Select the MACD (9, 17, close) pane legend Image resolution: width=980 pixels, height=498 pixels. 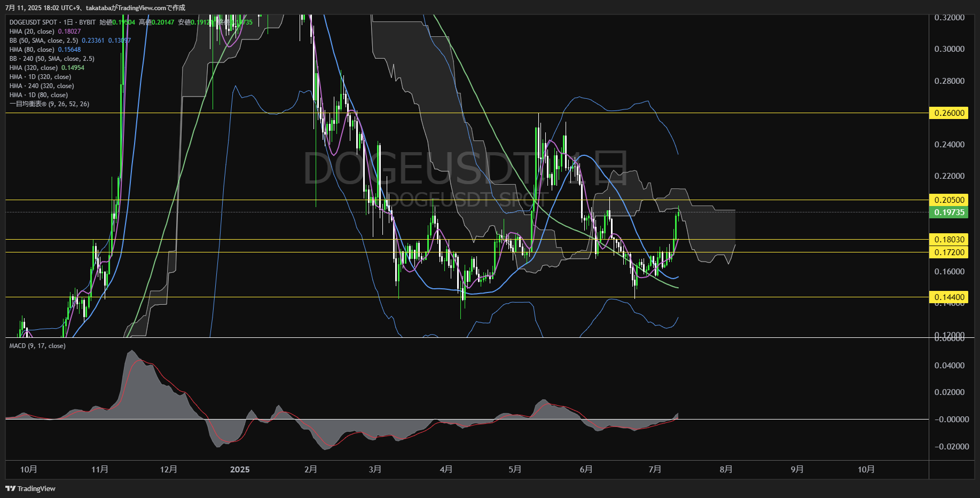(37, 346)
